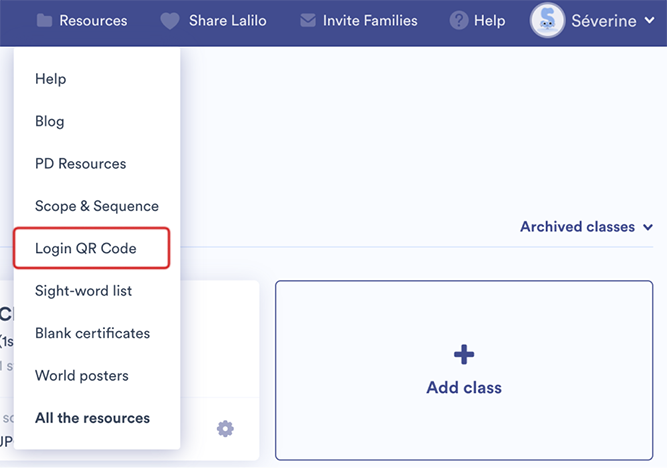Open Blog from the Resources menu

pyautogui.click(x=50, y=121)
